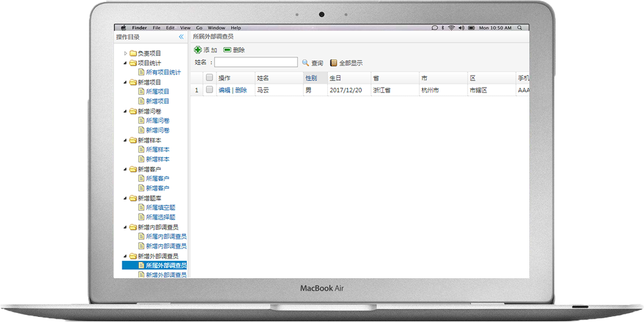This screenshot has width=644, height=322.
Task: Click the 删除 link in row 1
Action: (x=241, y=90)
